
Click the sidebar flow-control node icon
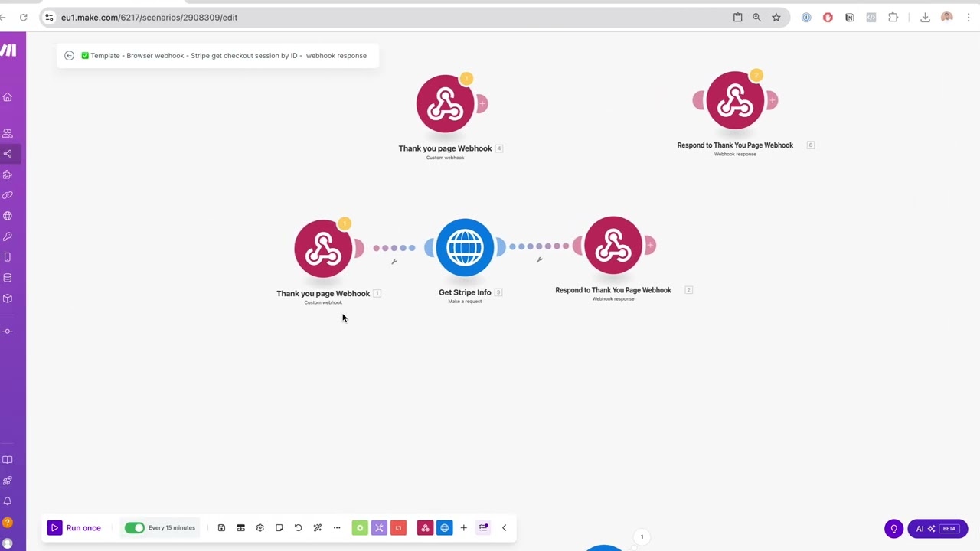pyautogui.click(x=8, y=331)
